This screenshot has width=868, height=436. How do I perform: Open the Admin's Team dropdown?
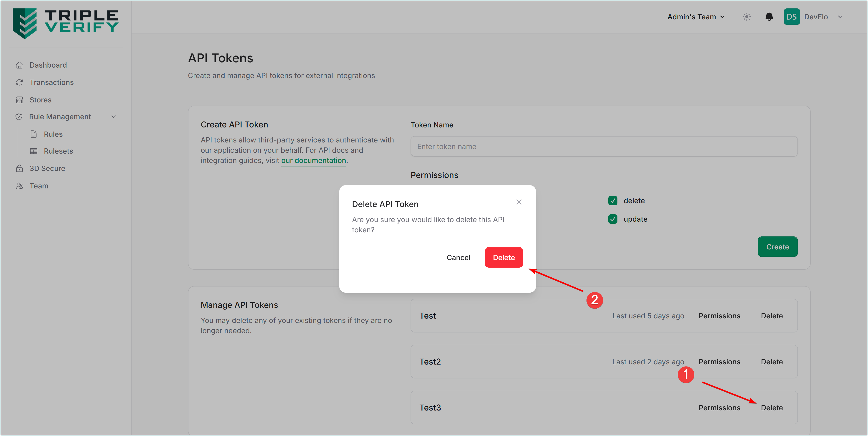click(x=696, y=17)
